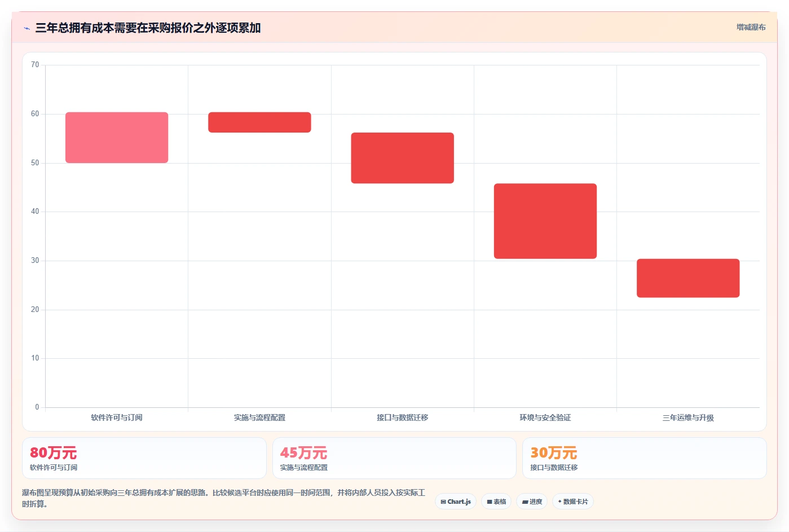The height and width of the screenshot is (532, 789).
Task: Click the y-axis value 50
Action: pyautogui.click(x=35, y=163)
